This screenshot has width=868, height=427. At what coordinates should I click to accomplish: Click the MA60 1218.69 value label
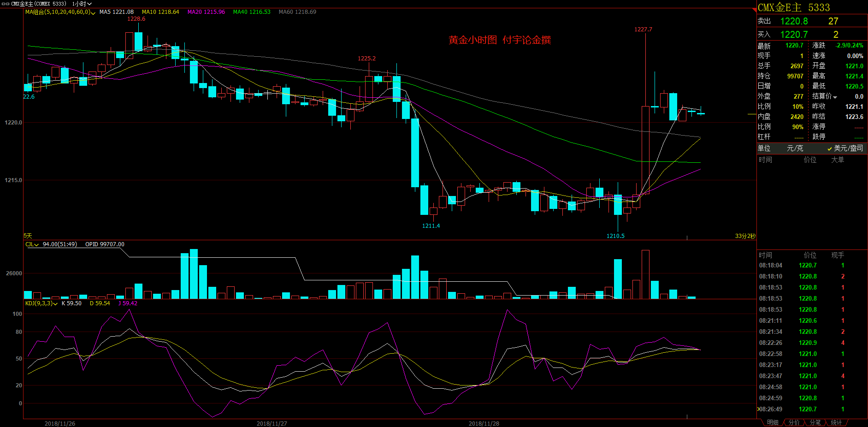coord(297,12)
